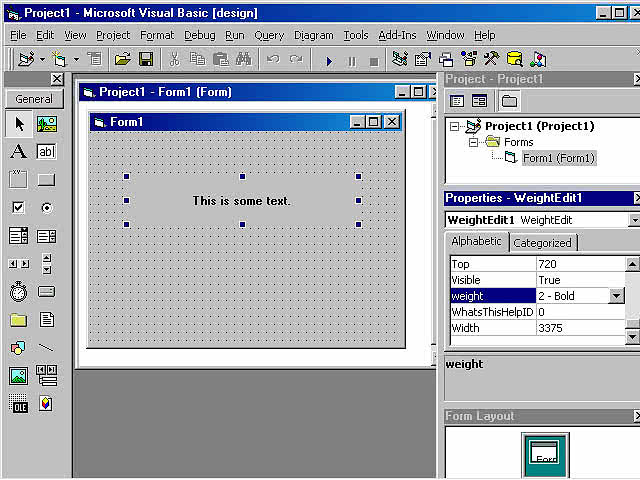Select the Timer control tool

click(19, 292)
